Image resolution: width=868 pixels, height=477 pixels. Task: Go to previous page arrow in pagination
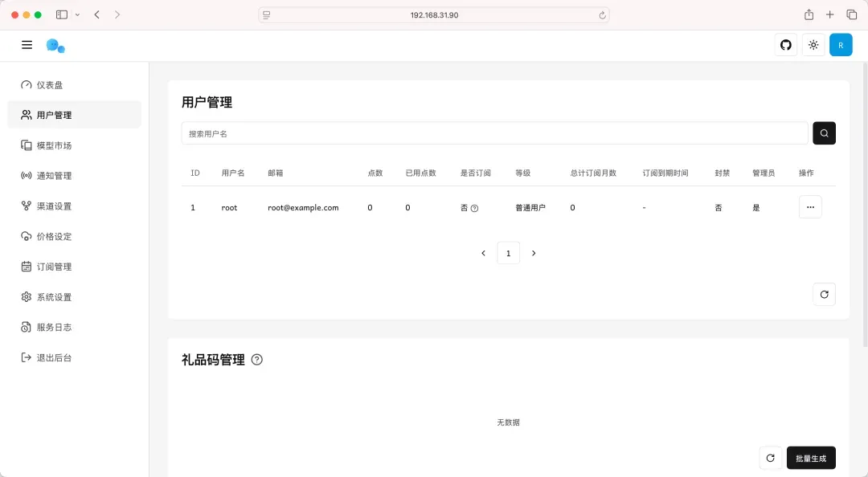coord(483,253)
